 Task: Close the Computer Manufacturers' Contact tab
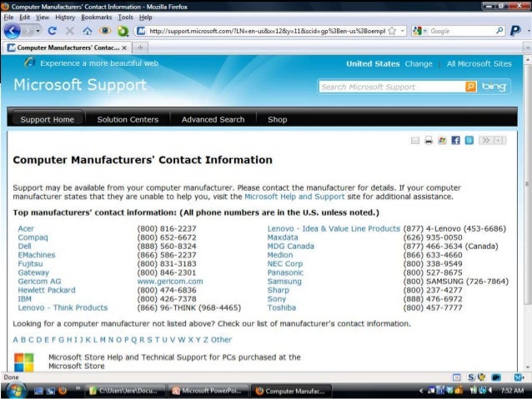point(124,47)
